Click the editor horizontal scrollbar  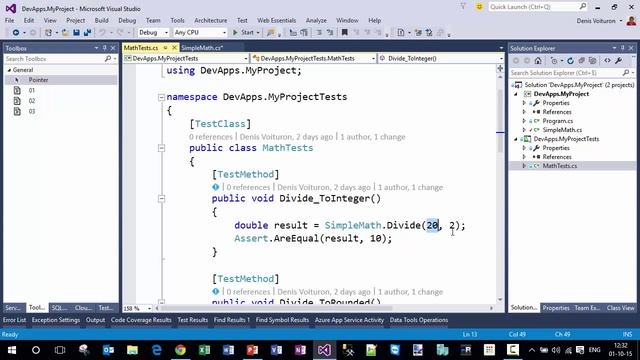(x=276, y=308)
